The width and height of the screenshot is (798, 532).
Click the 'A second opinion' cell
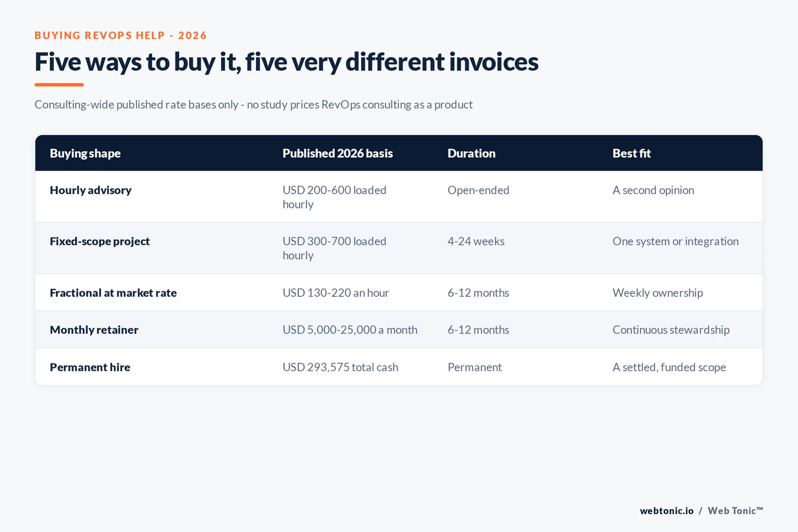[653, 190]
